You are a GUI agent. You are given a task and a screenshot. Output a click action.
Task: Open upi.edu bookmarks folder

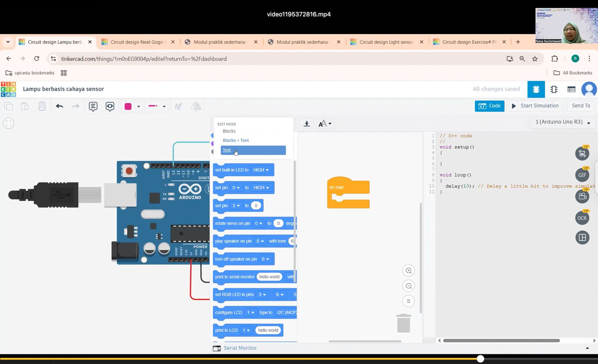tap(30, 73)
